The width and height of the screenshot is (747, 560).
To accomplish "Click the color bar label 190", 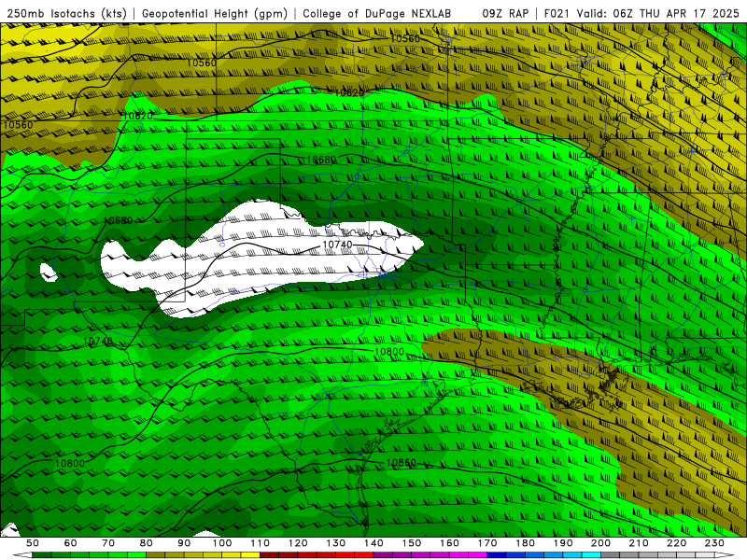I will click(x=564, y=543).
